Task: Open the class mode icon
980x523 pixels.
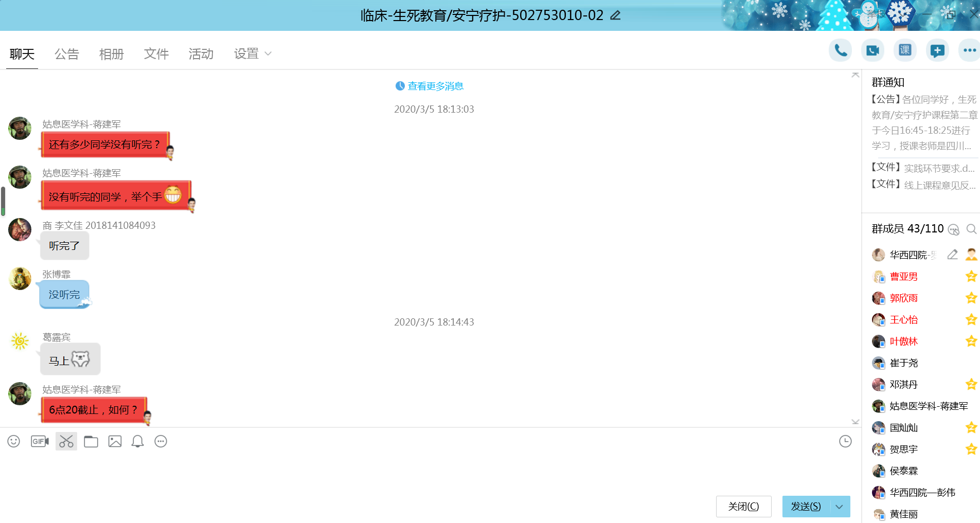Action: pos(905,50)
